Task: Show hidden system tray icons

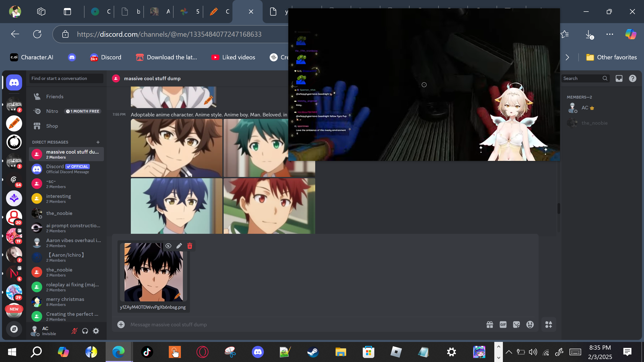Action: pos(509,352)
